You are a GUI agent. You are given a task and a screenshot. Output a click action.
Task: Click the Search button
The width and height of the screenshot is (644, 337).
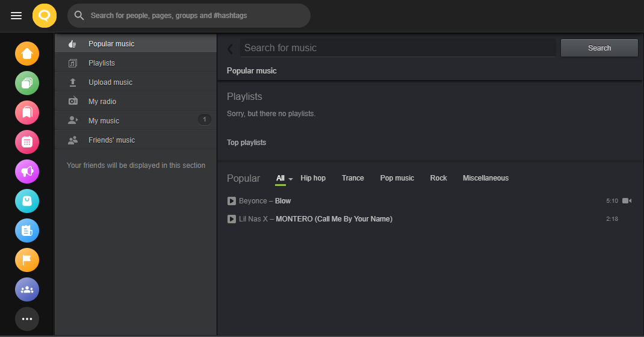tap(599, 48)
